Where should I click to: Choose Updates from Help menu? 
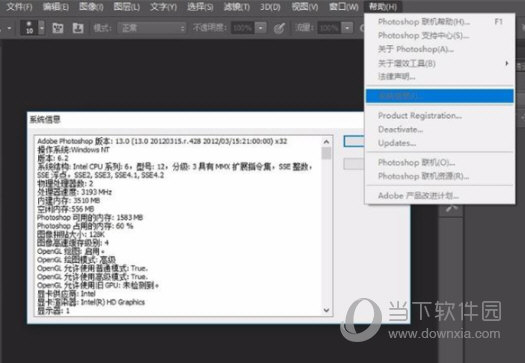pyautogui.click(x=440, y=143)
